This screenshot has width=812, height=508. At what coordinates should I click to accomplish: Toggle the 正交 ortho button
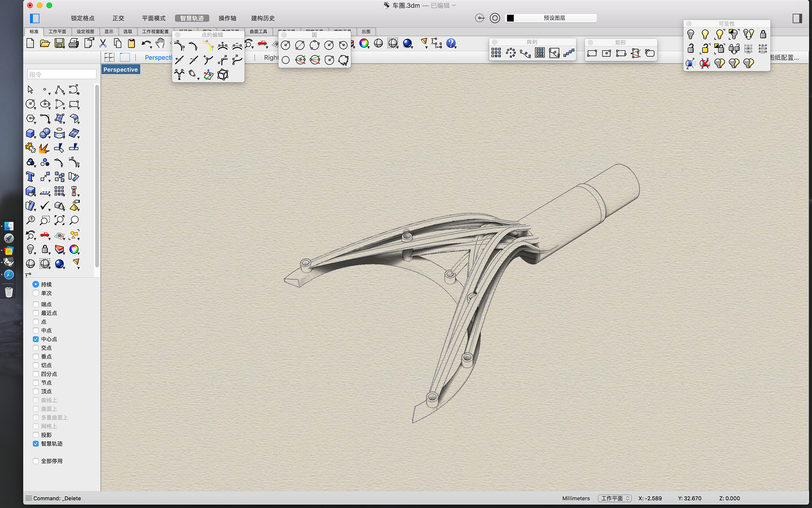click(118, 18)
